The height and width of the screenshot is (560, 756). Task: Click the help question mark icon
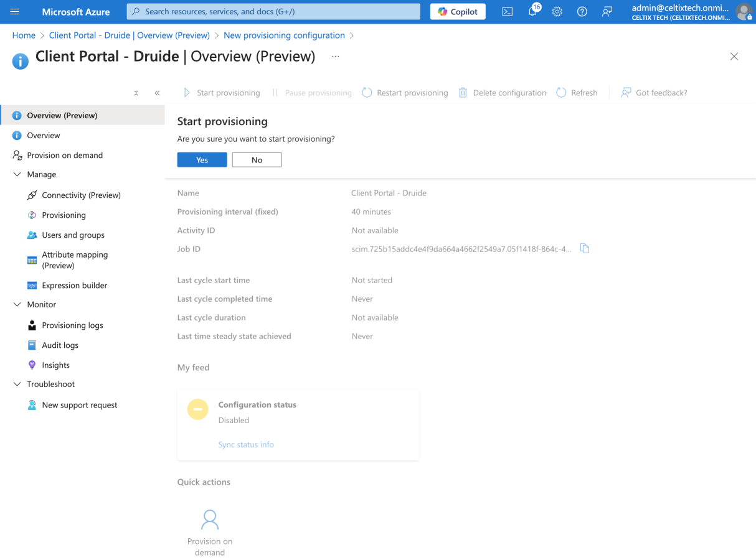[582, 12]
